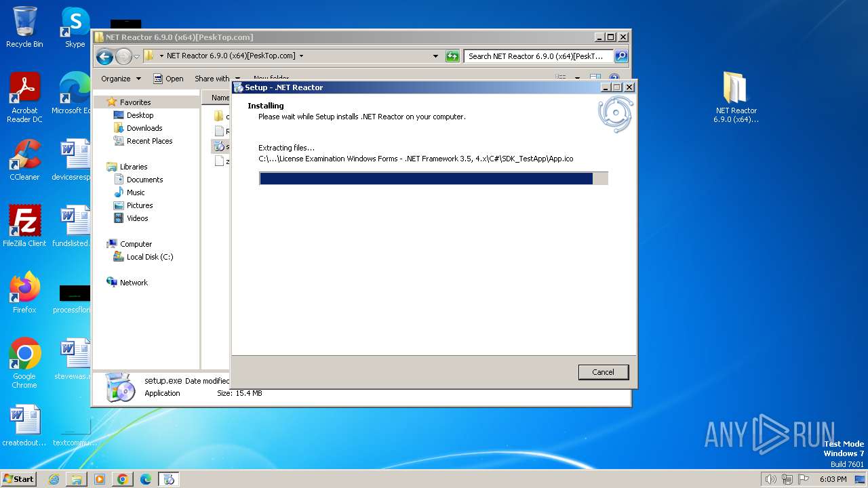This screenshot has height=488, width=868.
Task: Cancel the .NET Reactor installation
Action: pyautogui.click(x=603, y=372)
